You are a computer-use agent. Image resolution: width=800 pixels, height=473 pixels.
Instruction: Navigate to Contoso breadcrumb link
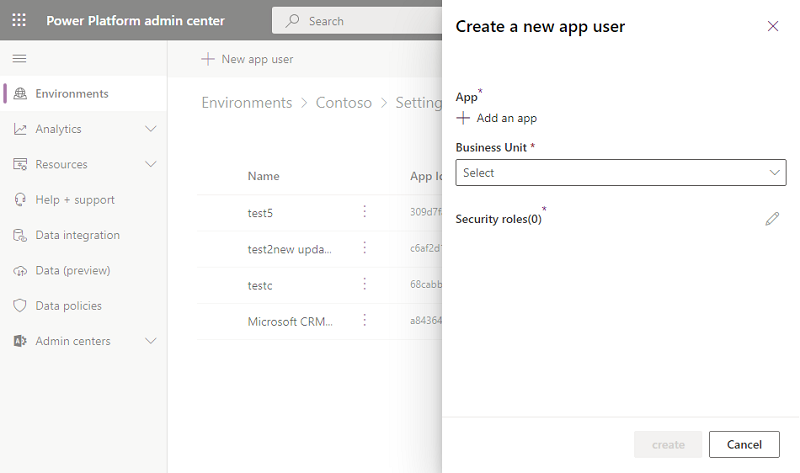(x=343, y=103)
